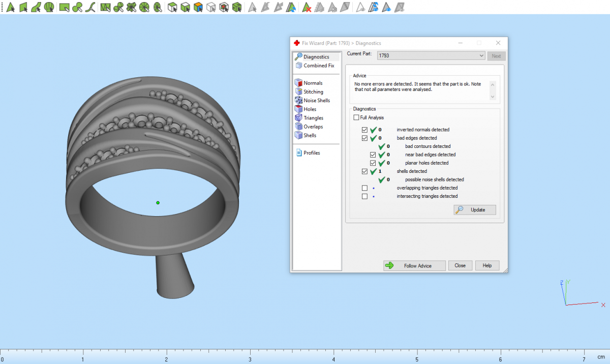610x364 pixels.
Task: Enable the Full Analysis checkbox
Action: pyautogui.click(x=356, y=117)
